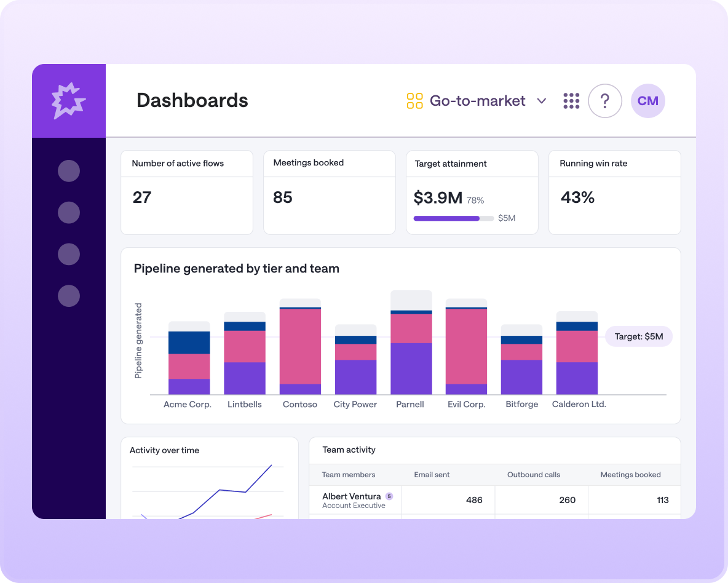Click the Parnell stacked bar
The image size is (728, 583).
[411, 343]
